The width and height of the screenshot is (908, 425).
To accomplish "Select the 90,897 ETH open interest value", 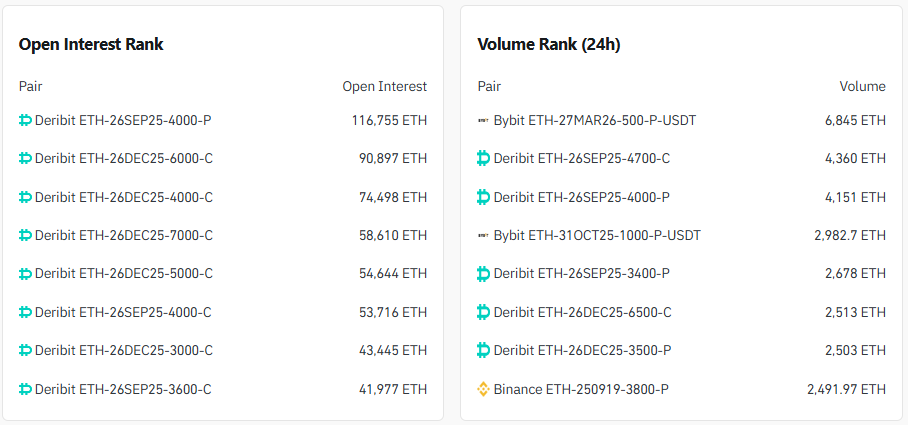I will pyautogui.click(x=393, y=158).
